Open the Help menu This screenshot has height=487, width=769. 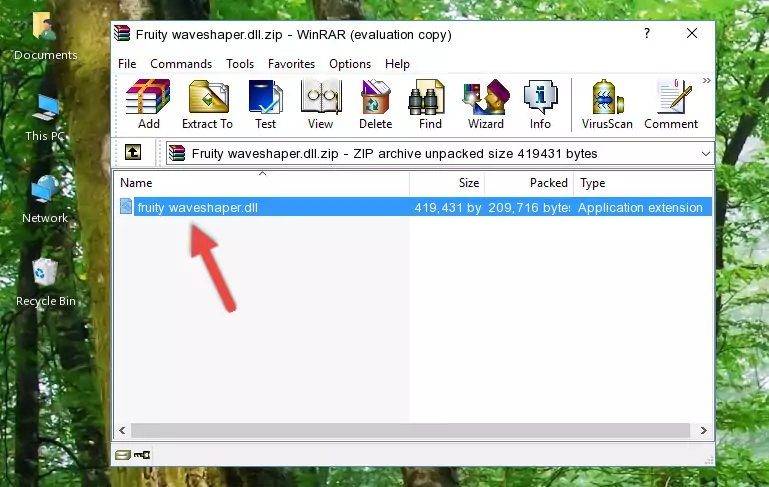(397, 64)
